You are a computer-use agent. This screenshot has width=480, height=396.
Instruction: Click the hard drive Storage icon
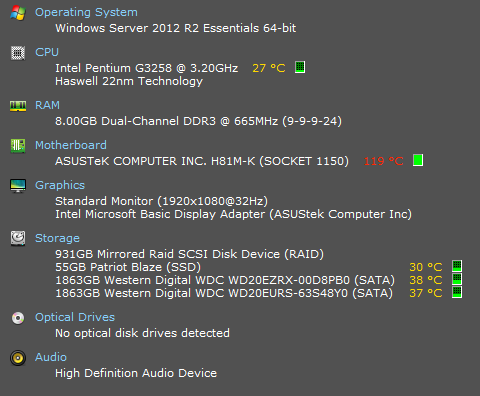18,238
